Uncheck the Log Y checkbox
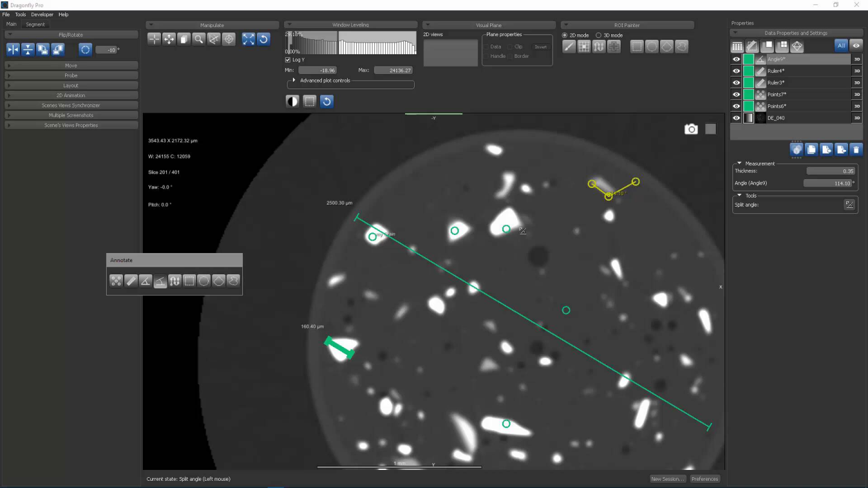 pos(288,60)
